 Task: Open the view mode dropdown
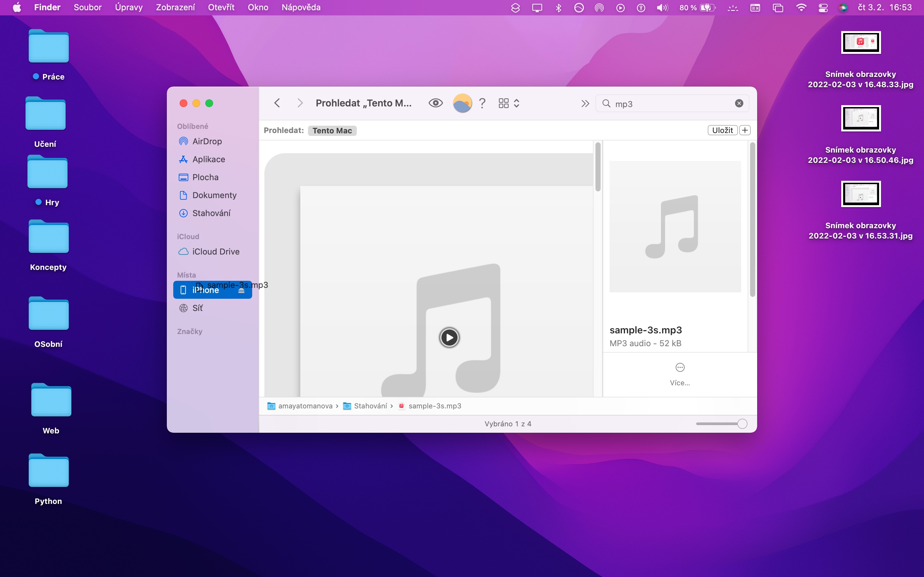click(x=509, y=103)
